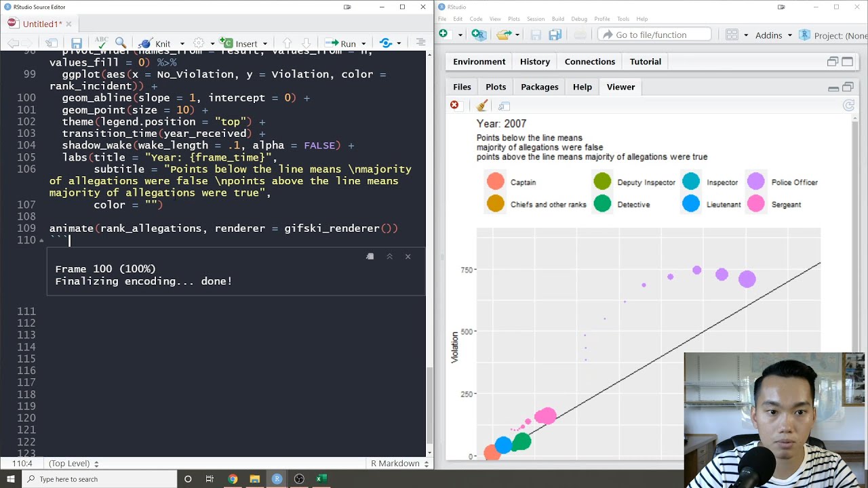The height and width of the screenshot is (488, 868).
Task: Open Find/Replace magnifier tool
Action: pos(121,43)
